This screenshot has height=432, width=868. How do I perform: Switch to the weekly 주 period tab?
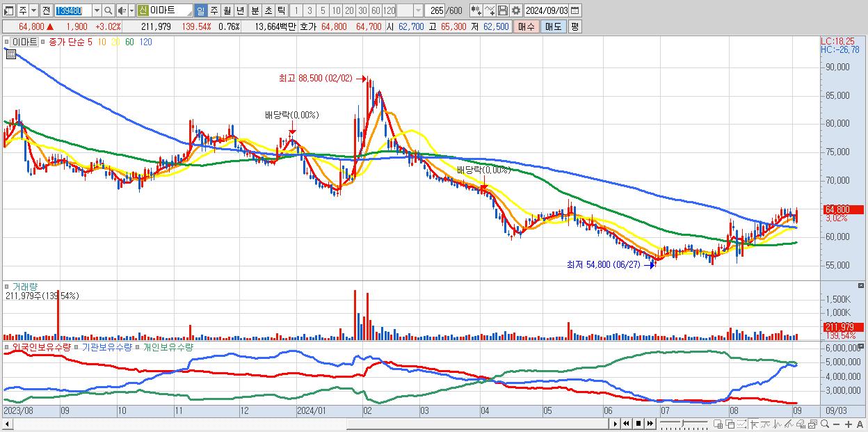tap(214, 11)
